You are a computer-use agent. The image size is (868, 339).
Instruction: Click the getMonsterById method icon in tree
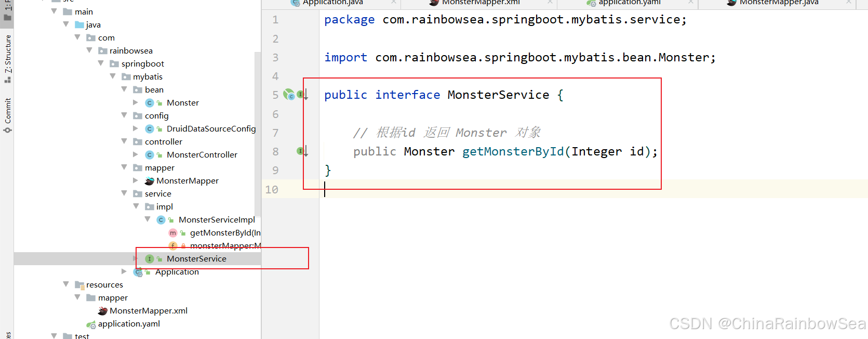[173, 233]
